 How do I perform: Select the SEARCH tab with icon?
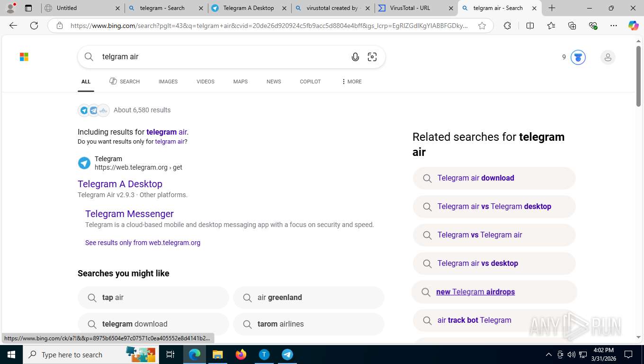pyautogui.click(x=125, y=82)
